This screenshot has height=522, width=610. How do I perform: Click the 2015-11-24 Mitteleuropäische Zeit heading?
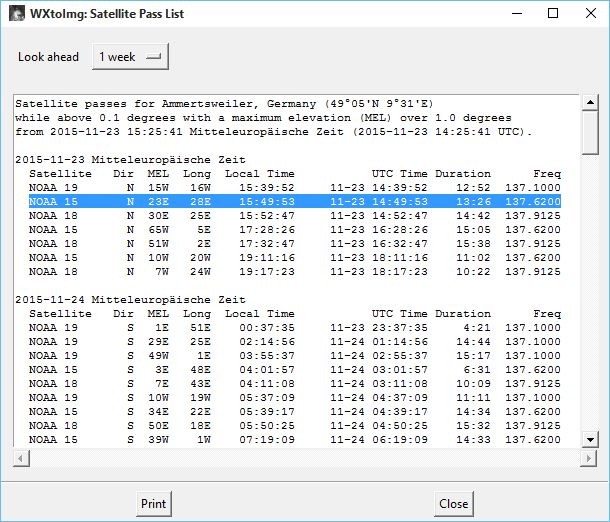[x=130, y=300]
